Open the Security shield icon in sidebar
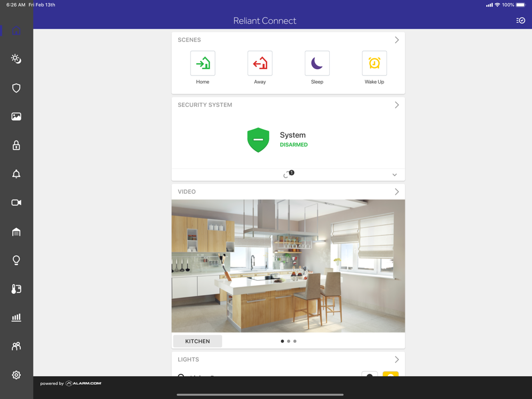The image size is (532, 399). pos(16,88)
